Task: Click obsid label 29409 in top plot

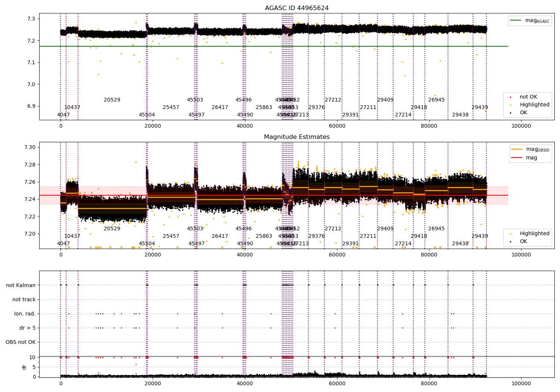Action: click(x=385, y=100)
